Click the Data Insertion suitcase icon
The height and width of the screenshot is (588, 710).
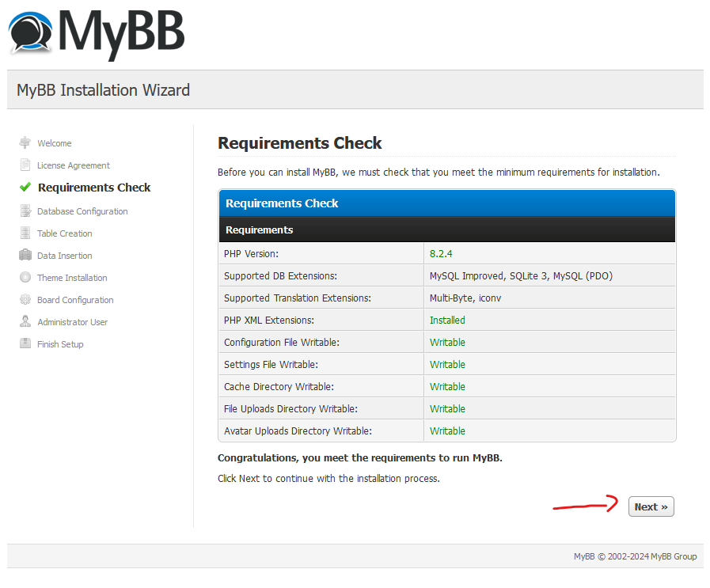(x=25, y=255)
